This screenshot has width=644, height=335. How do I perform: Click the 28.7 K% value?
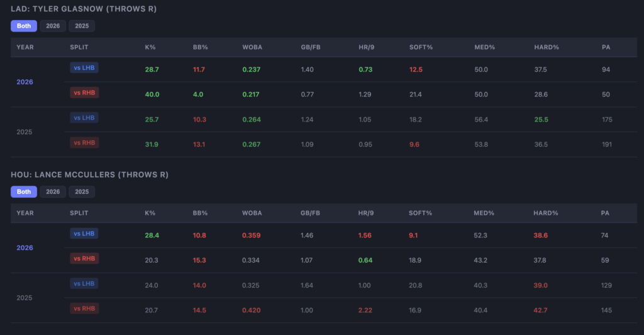152,69
